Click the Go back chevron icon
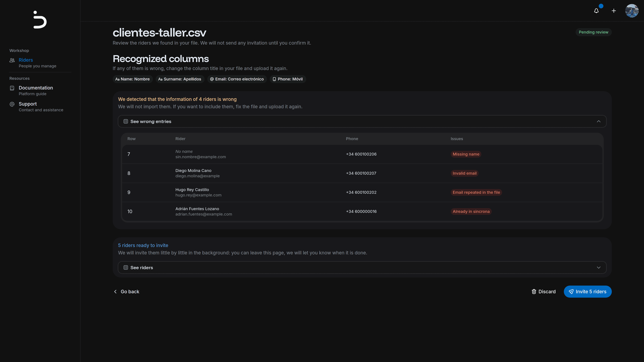This screenshot has height=362, width=644. tap(115, 292)
